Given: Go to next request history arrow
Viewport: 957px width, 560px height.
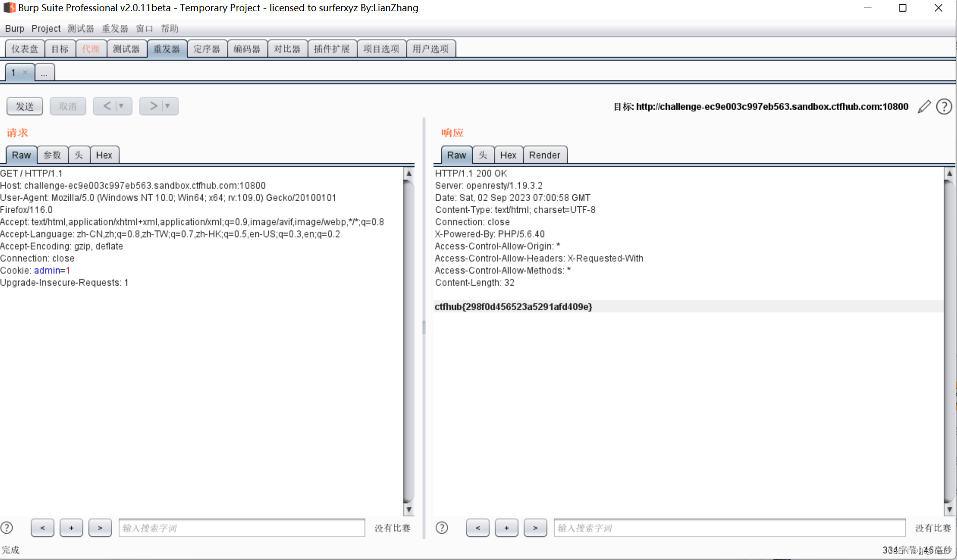Looking at the screenshot, I should (x=153, y=106).
